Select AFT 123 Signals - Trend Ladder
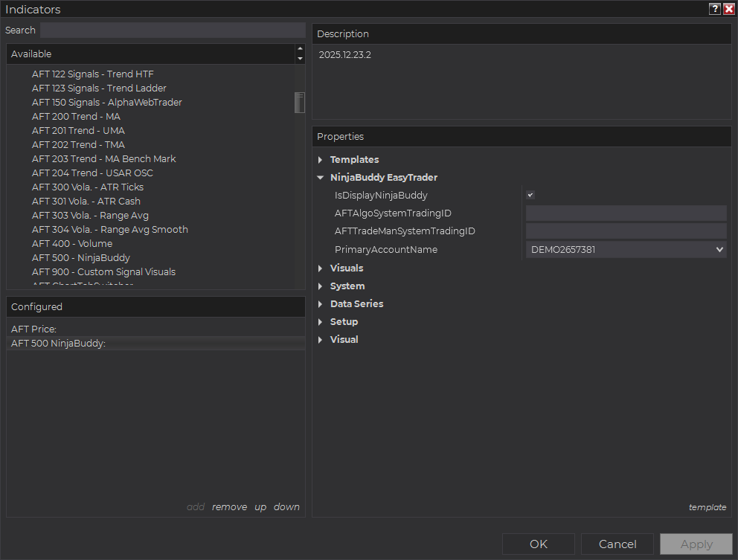Viewport: 738px width, 560px height. click(99, 88)
